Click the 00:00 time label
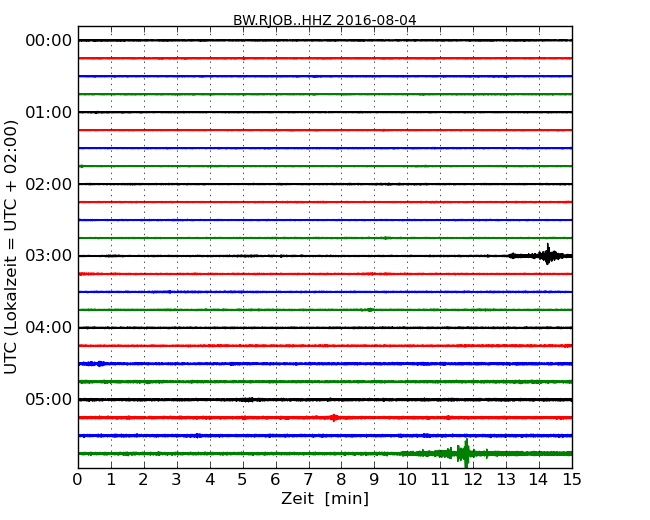Screen dimensions: 650x520 (49, 41)
